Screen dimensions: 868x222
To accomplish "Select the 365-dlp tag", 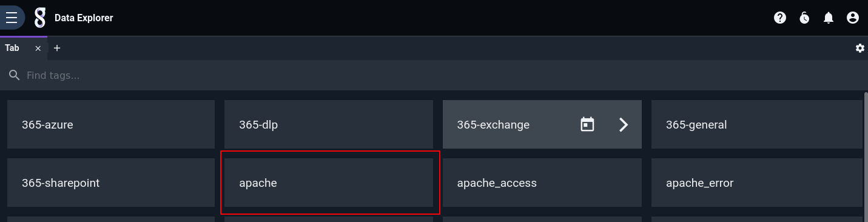I will click(329, 124).
